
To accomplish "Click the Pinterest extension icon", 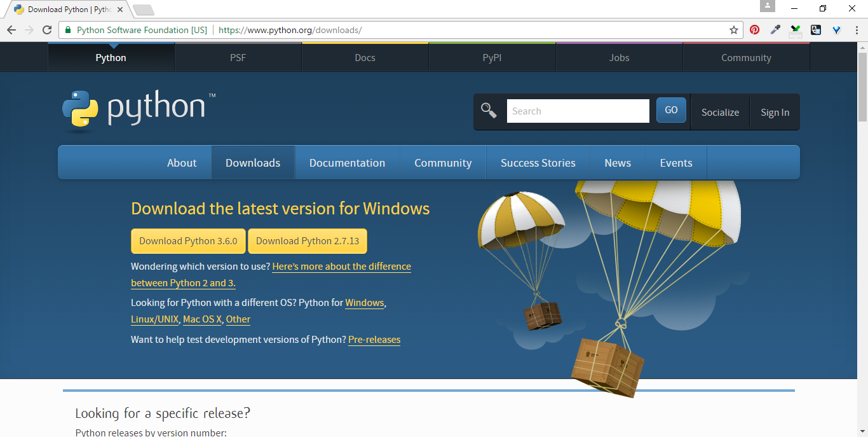I will click(x=754, y=30).
